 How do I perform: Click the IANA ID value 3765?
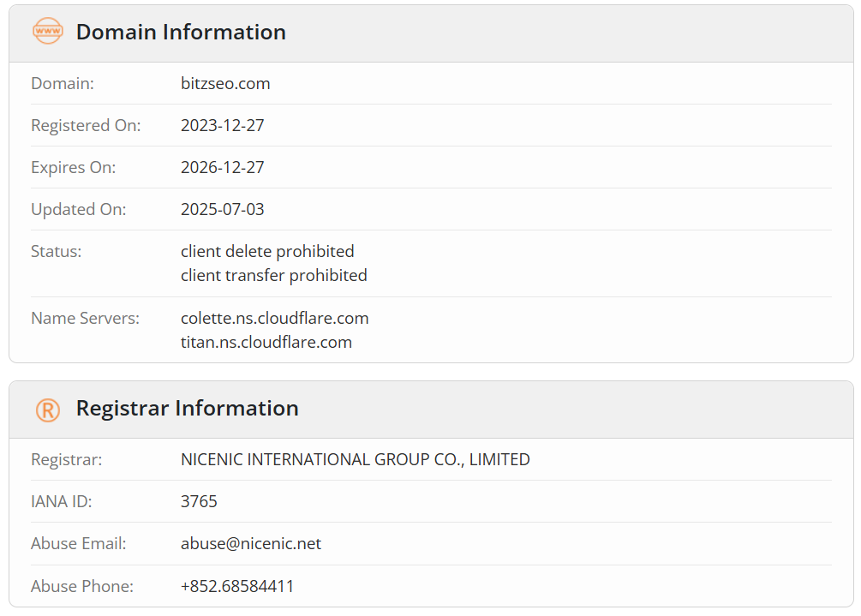point(199,501)
